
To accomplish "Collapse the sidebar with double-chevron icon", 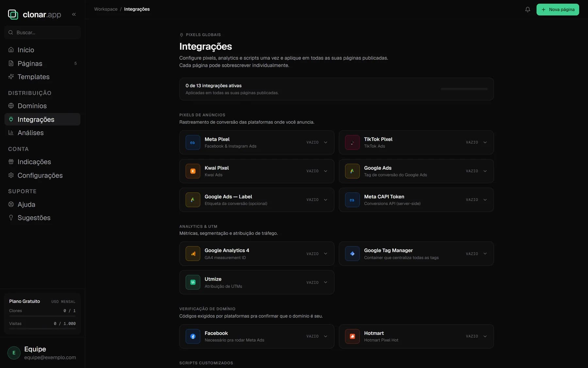I will (74, 14).
